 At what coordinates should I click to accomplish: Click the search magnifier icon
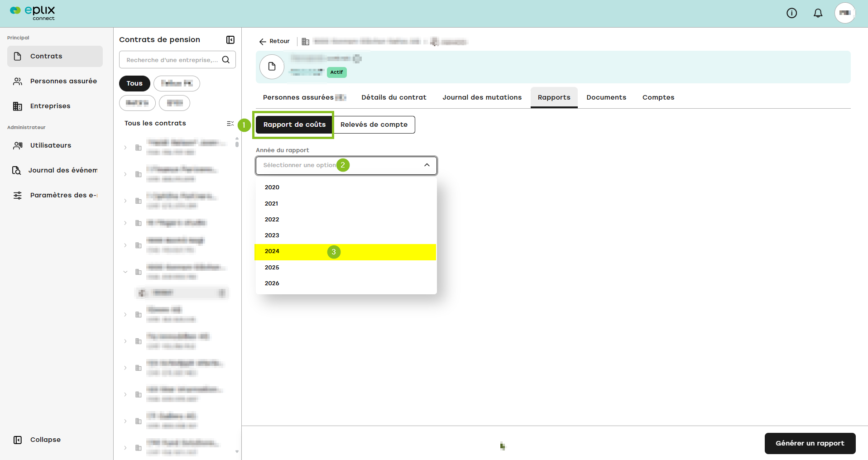(x=226, y=60)
